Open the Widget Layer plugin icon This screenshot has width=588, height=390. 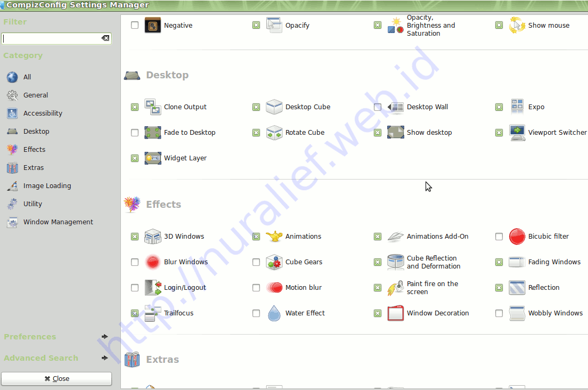153,158
